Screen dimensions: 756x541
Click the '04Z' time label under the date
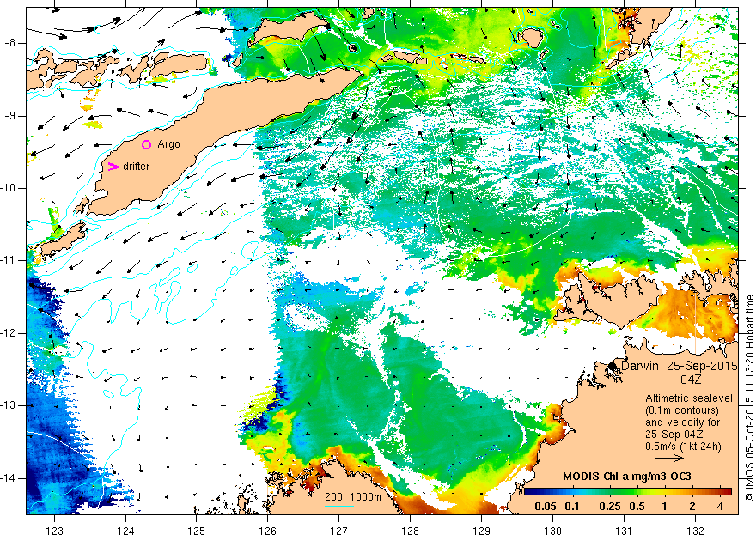(x=691, y=380)
